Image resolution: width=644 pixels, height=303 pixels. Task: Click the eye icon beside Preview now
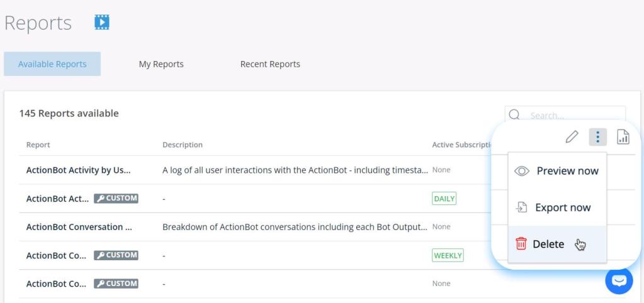[x=522, y=171]
